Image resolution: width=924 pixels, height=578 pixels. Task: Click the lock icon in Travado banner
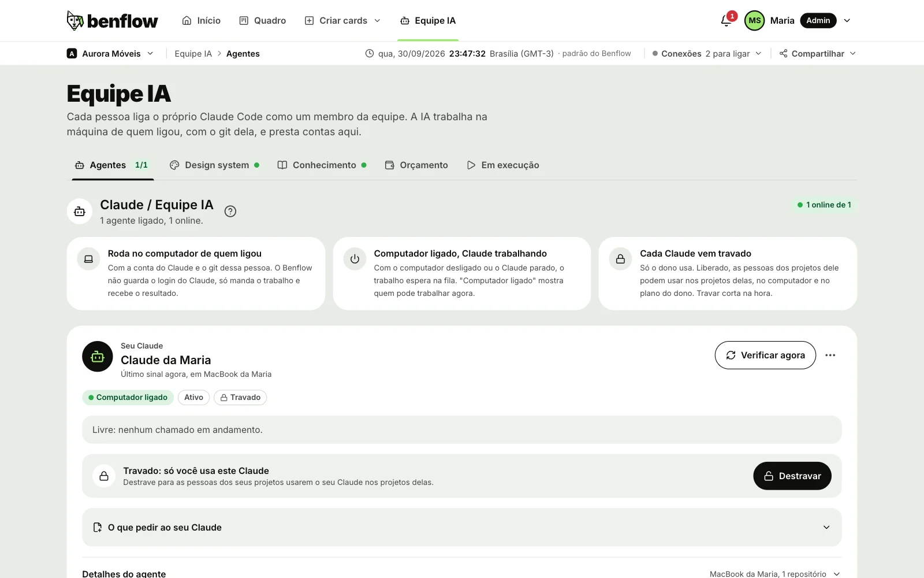(x=104, y=476)
